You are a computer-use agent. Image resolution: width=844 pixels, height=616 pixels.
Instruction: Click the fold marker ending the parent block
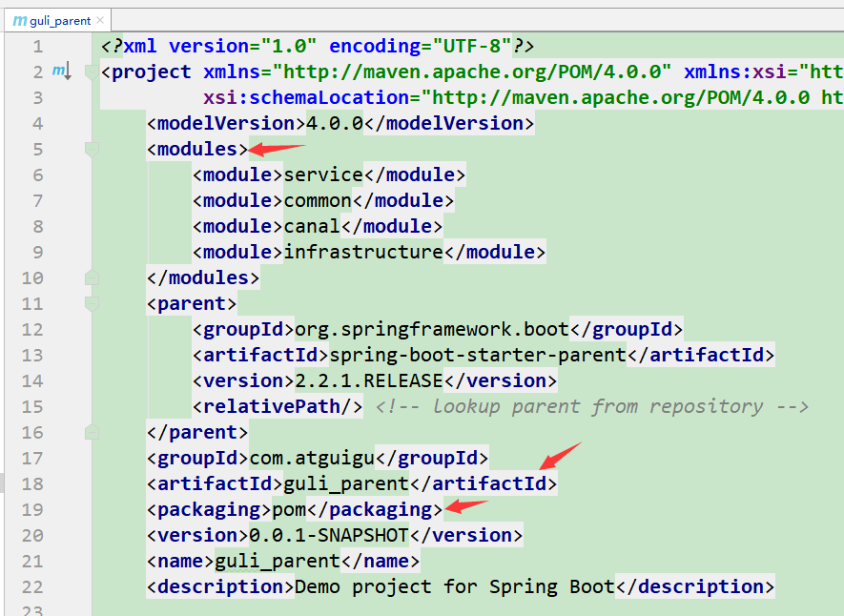93,431
